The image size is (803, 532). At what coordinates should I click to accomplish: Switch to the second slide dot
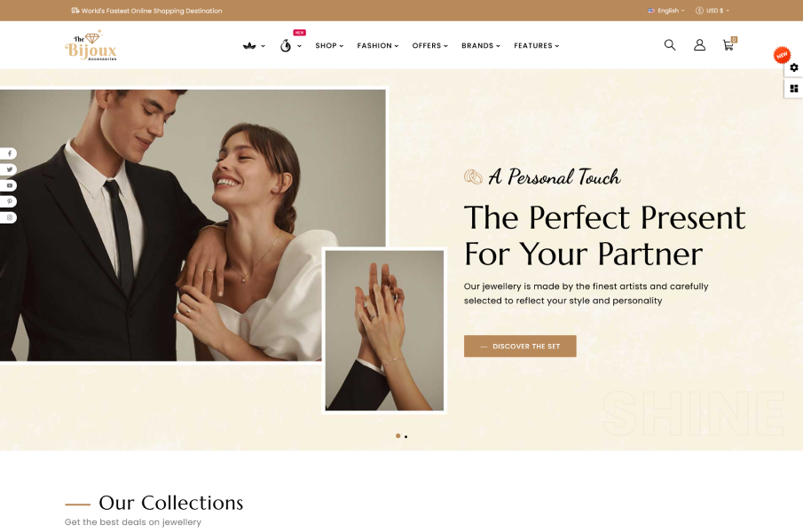(406, 436)
